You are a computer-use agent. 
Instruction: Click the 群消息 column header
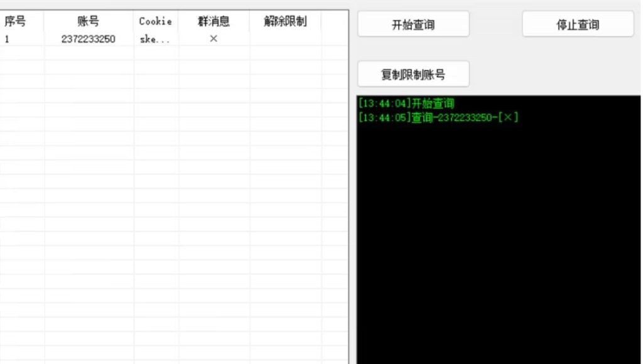click(213, 21)
